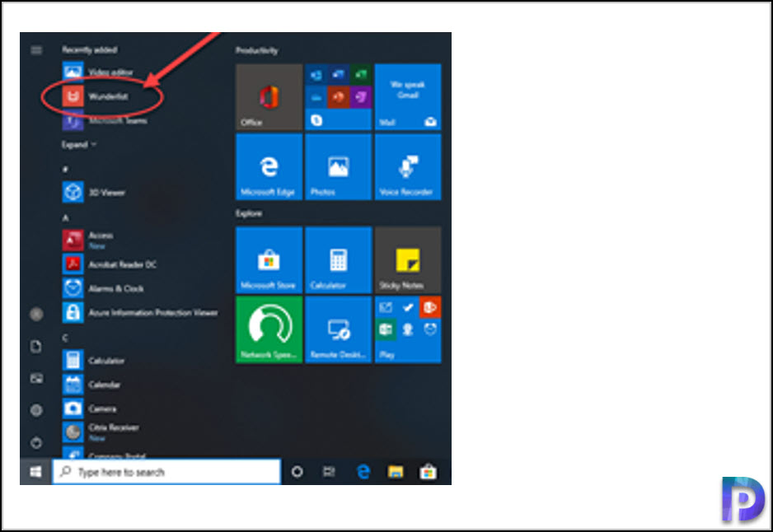Open Microsoft Store from the taskbar
The image size is (773, 532).
[428, 472]
